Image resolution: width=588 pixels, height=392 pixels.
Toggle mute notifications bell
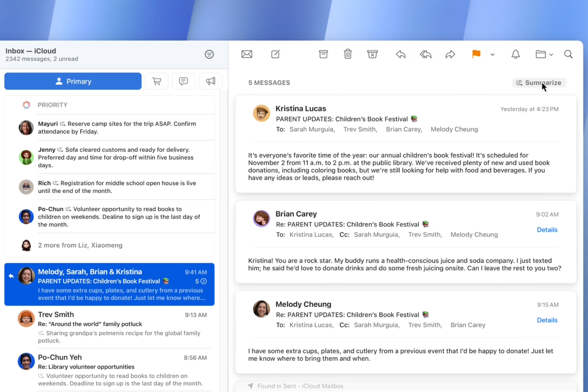(x=515, y=54)
